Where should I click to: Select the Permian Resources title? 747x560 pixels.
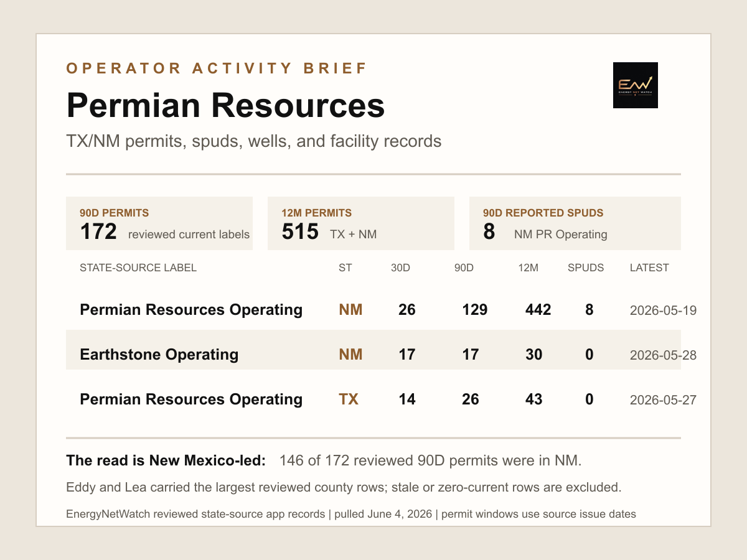[225, 105]
